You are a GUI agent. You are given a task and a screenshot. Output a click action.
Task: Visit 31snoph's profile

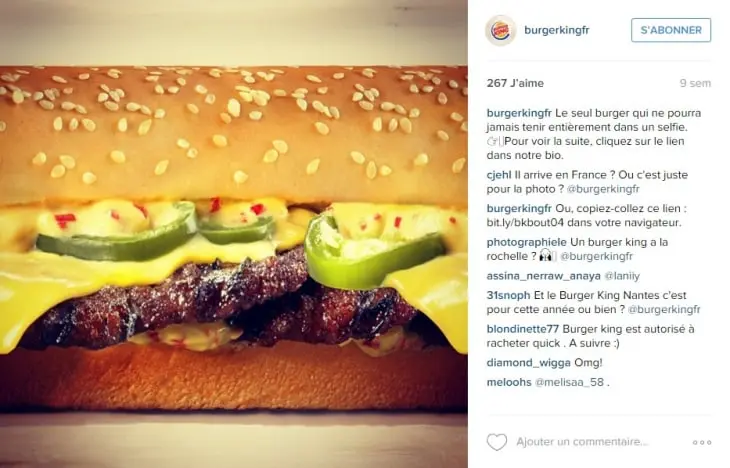pos(508,295)
